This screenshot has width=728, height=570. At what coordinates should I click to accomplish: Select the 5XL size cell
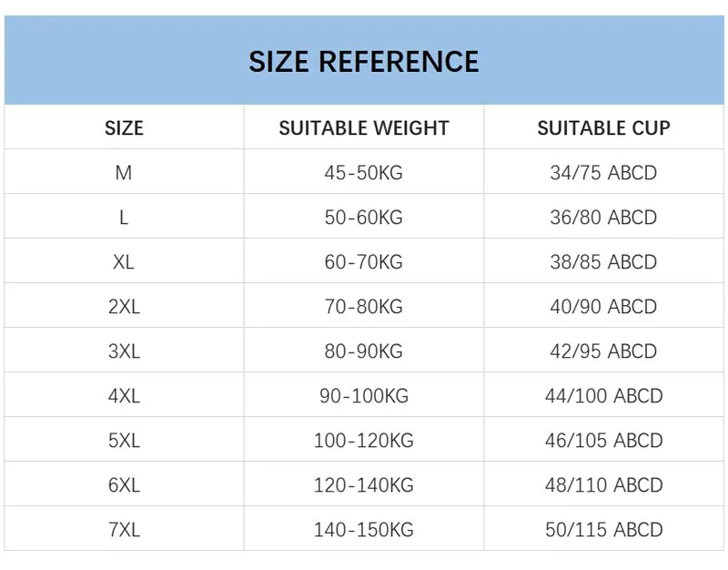pyautogui.click(x=124, y=441)
